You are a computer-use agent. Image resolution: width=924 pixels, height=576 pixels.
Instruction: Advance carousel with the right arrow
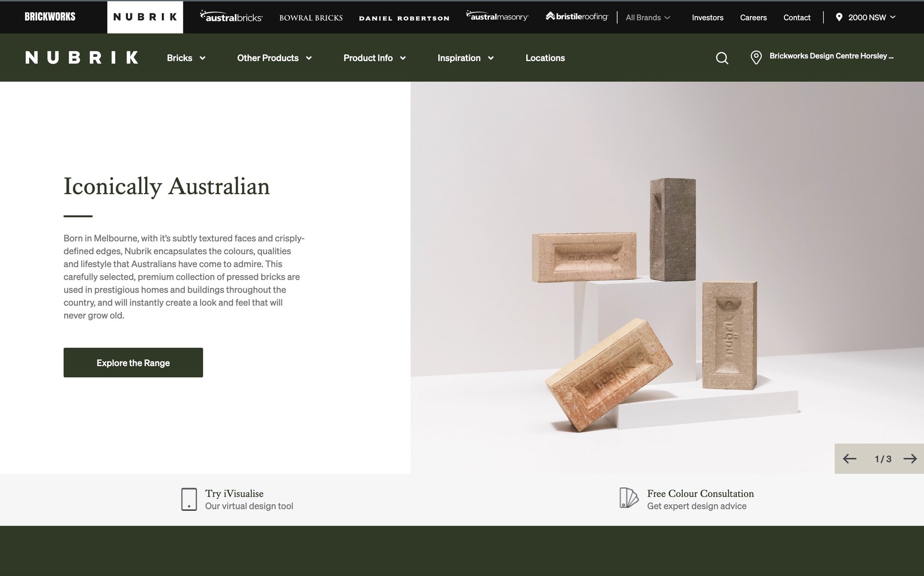click(910, 459)
